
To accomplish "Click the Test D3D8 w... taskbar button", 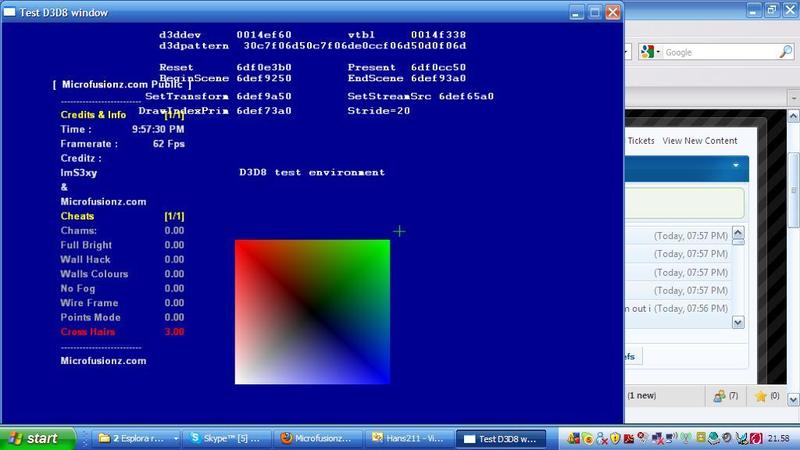I will pos(500,438).
